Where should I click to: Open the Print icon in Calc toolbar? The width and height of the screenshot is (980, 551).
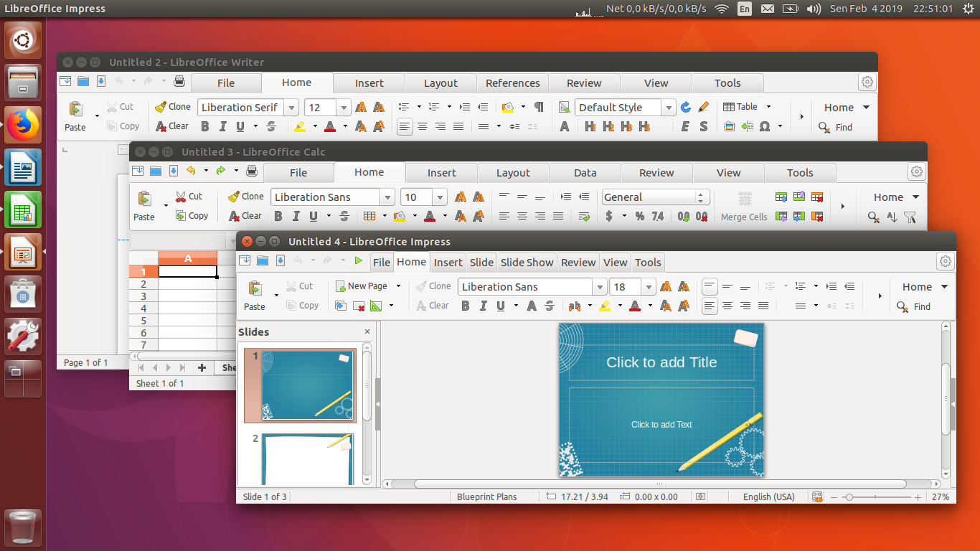tap(250, 172)
